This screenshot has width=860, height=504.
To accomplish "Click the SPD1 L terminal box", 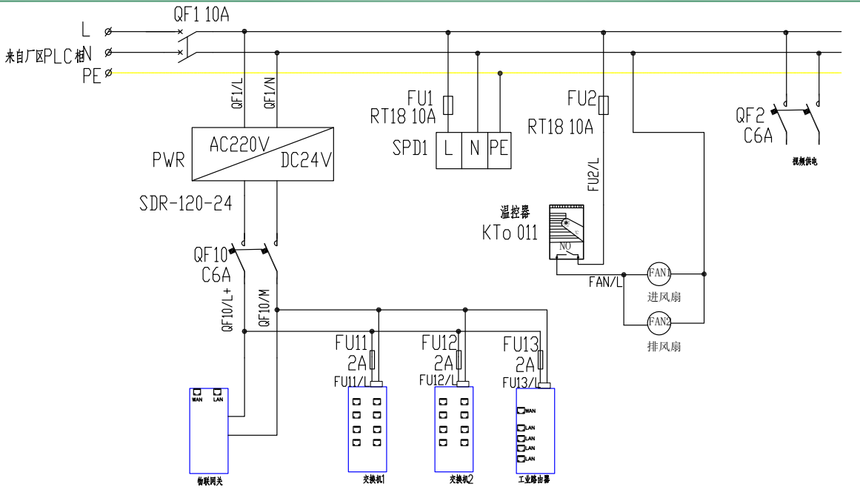I will click(x=449, y=150).
